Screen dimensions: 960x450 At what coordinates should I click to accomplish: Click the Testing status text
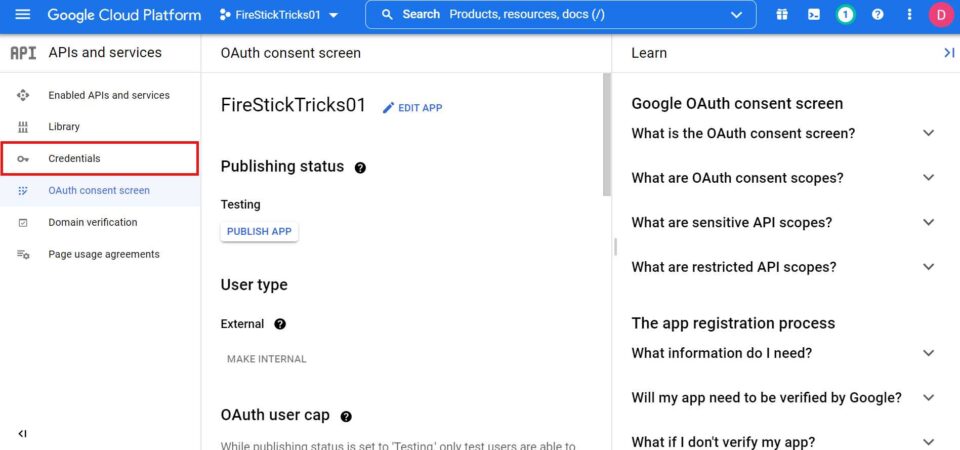(240, 204)
